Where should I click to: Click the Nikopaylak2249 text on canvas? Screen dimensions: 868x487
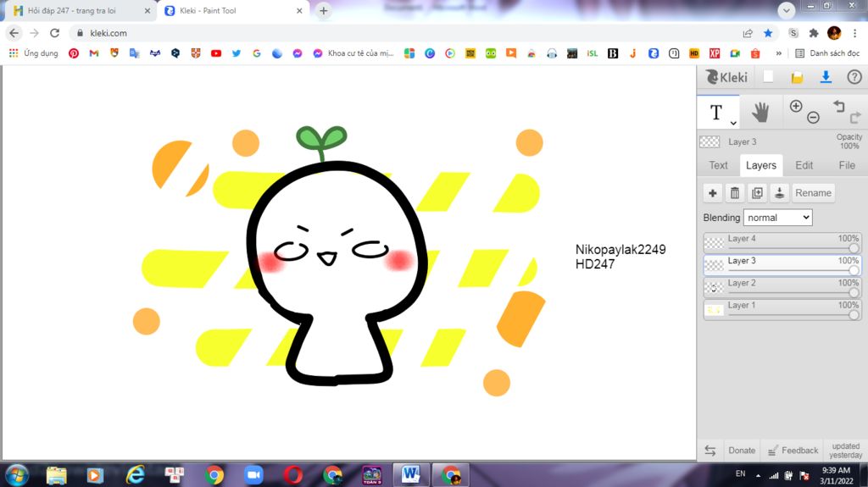(620, 250)
